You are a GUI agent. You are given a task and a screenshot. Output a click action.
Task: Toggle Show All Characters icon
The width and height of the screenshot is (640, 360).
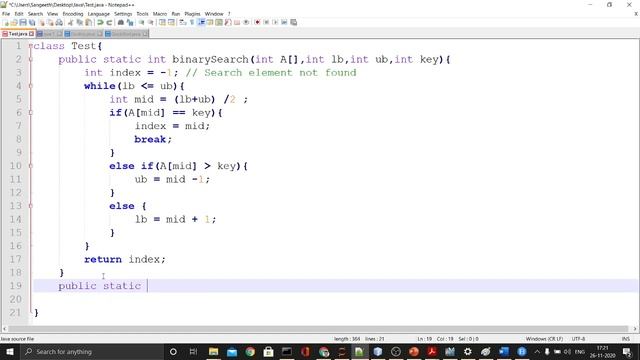click(x=192, y=22)
